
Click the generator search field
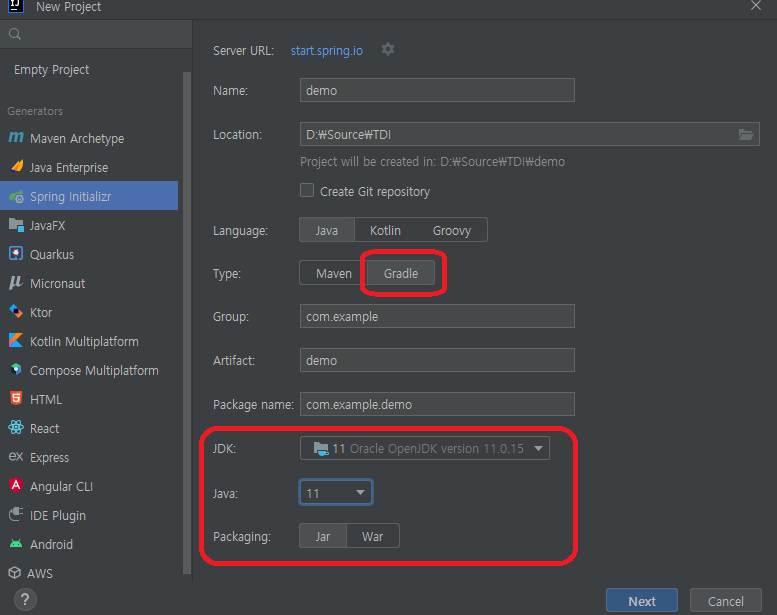click(96, 34)
